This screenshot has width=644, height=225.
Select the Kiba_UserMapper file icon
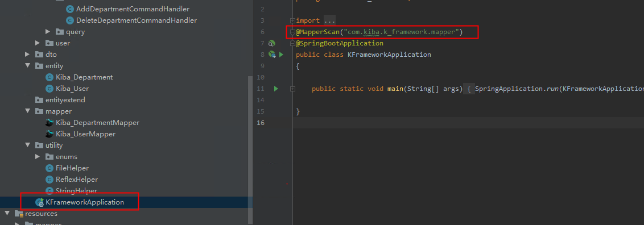tap(49, 134)
